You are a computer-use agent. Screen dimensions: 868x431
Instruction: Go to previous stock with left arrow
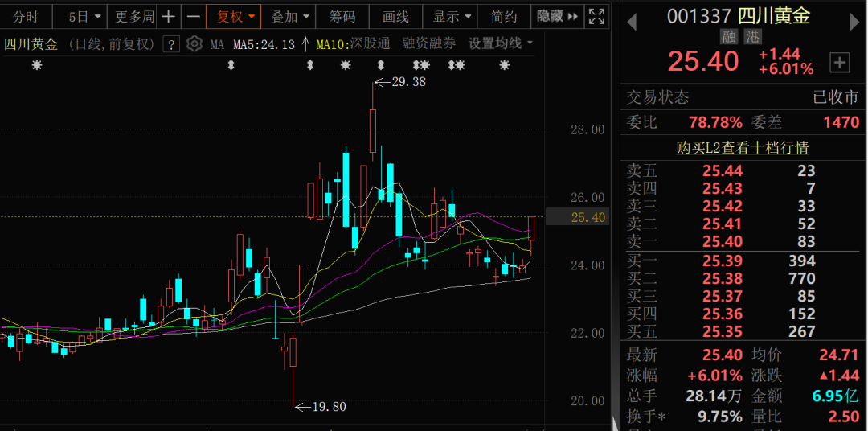tap(632, 22)
